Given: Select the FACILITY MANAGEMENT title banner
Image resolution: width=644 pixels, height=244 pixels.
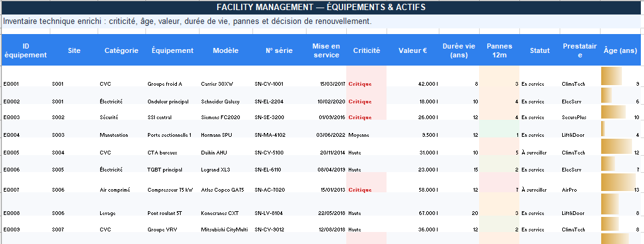Looking at the screenshot, I should [x=321, y=8].
